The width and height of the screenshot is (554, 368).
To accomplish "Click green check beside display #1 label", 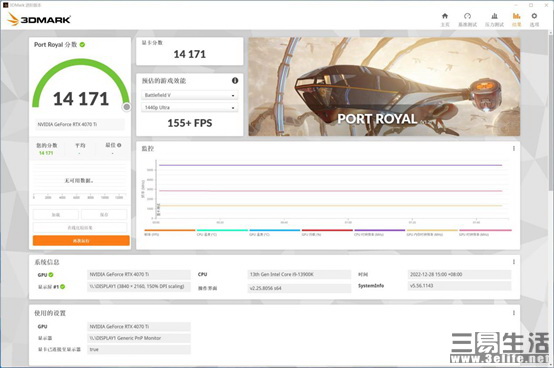I will tap(63, 287).
